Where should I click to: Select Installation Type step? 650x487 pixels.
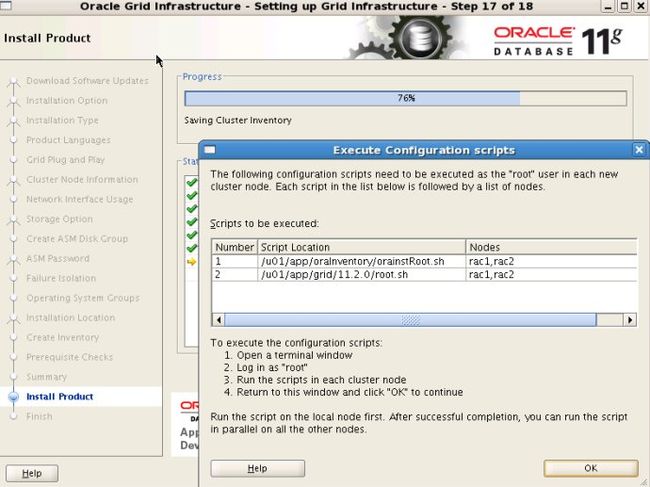[62, 120]
